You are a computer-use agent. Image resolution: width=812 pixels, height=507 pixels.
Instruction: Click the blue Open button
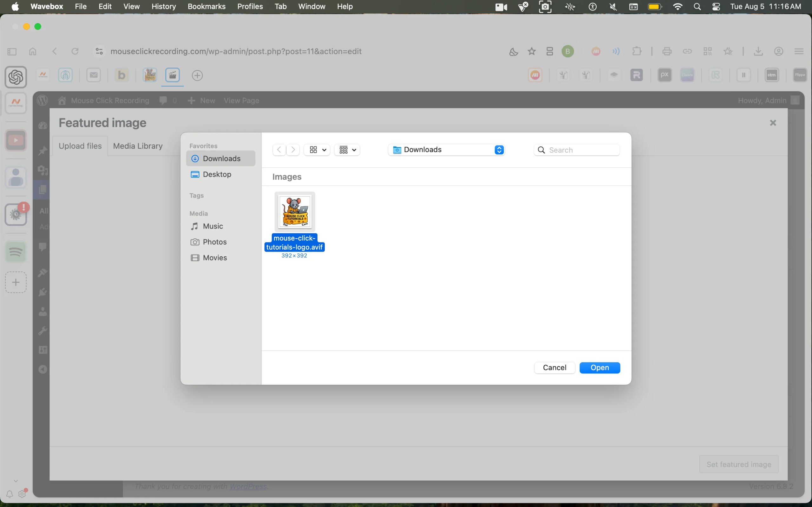[x=599, y=368]
